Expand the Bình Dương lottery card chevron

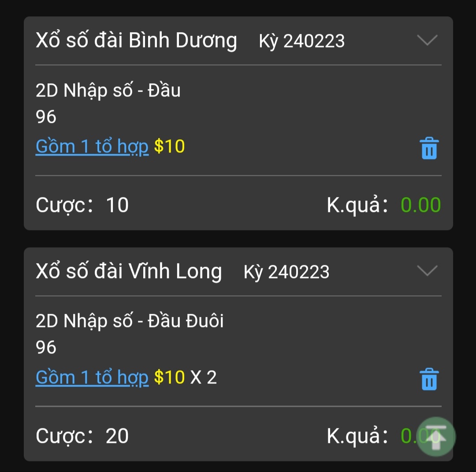pos(427,40)
